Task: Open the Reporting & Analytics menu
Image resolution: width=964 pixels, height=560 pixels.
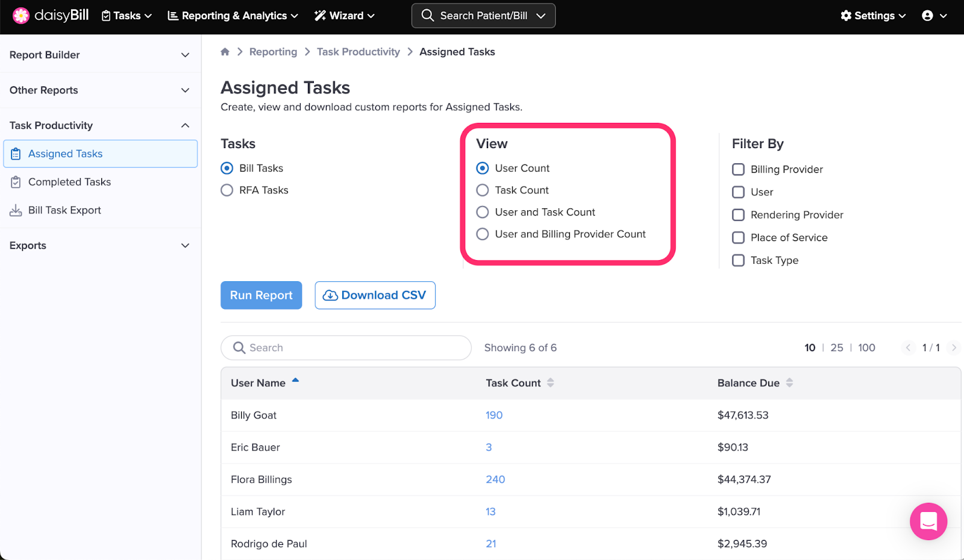Action: pos(233,16)
